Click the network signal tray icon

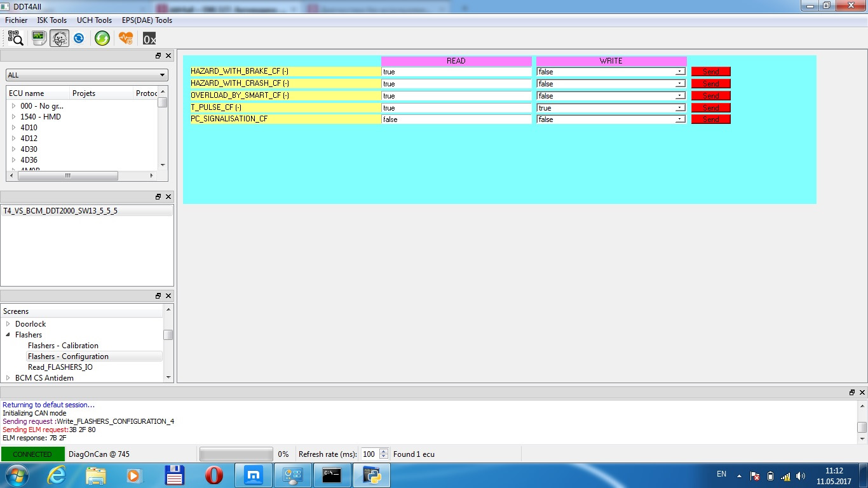[785, 475]
